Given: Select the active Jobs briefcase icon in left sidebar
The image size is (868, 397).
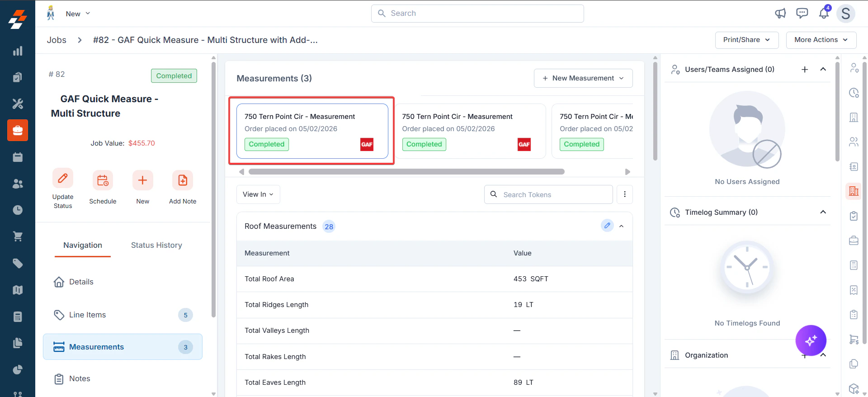Looking at the screenshot, I should (18, 130).
